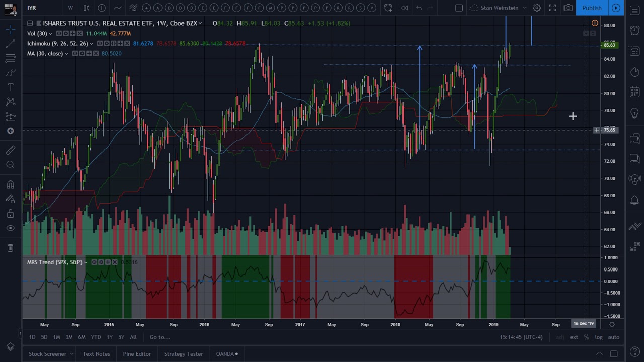Open the alarm clock alerts panel
Screen dimensions: 644x362
[635, 30]
